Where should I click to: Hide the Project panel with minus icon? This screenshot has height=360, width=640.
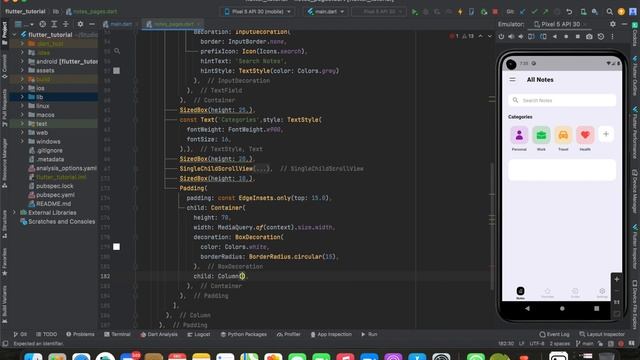pos(91,24)
